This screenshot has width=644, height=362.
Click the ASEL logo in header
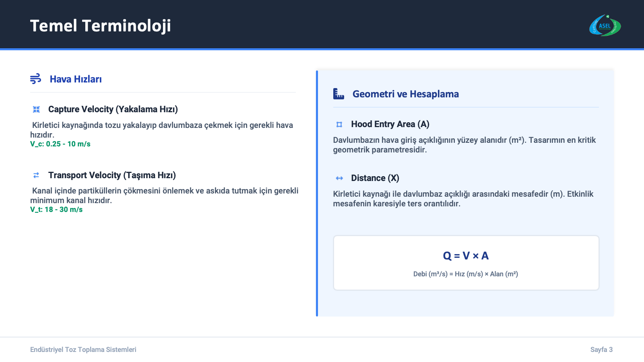(605, 26)
